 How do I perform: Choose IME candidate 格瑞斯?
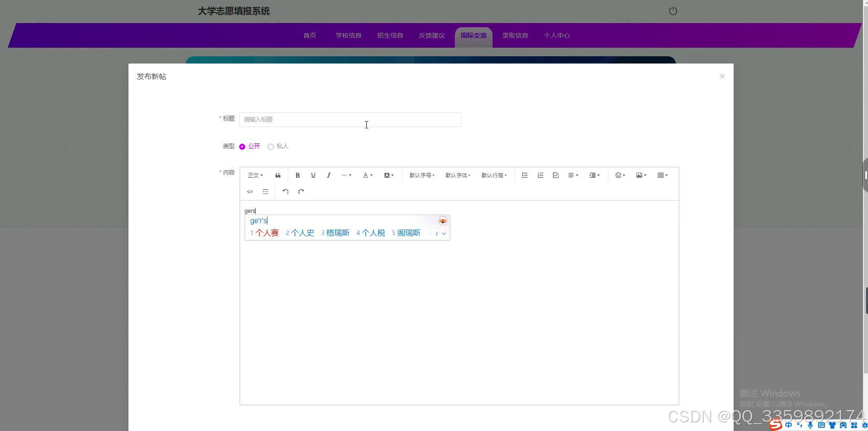point(335,233)
